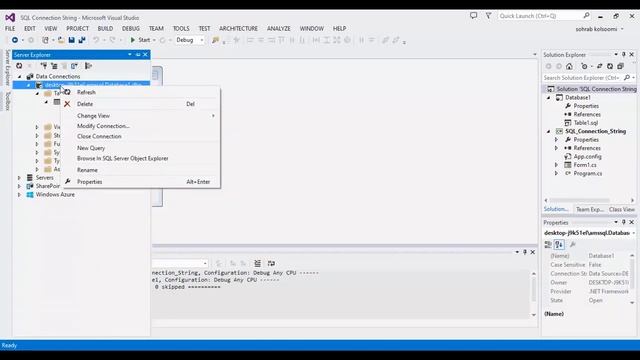This screenshot has height=360, width=640.
Task: Click the Find in Files toolbar icon
Action: [215, 40]
